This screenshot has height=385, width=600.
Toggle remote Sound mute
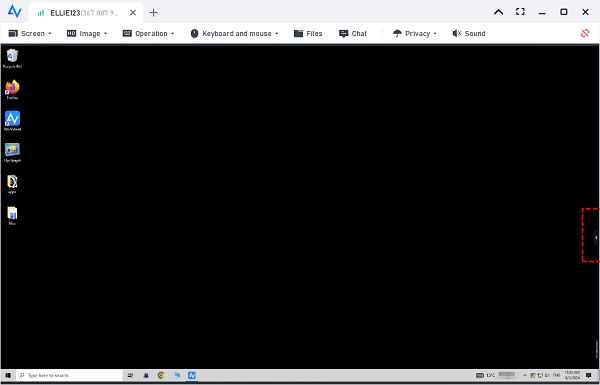pos(469,33)
